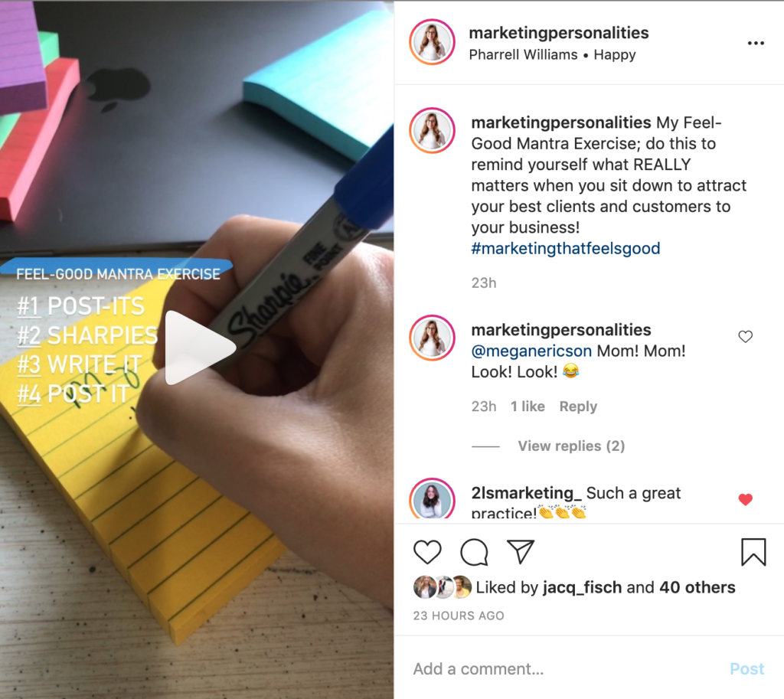View jacq_fisch profile from likes
Image resolution: width=784 pixels, height=699 pixels.
(x=582, y=587)
